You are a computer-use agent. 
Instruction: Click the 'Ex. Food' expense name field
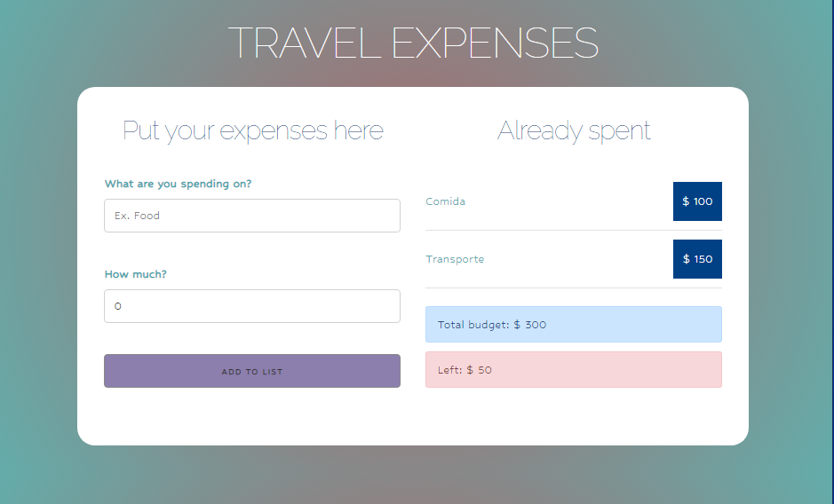click(x=252, y=216)
